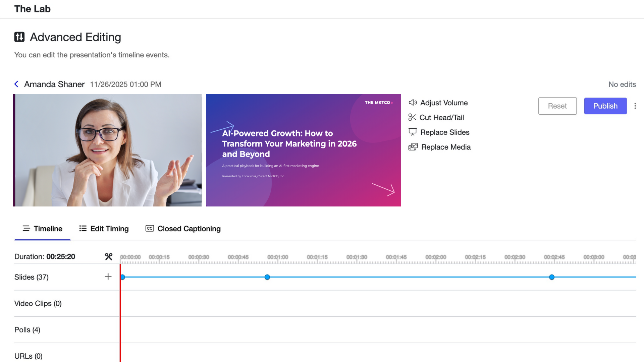The height and width of the screenshot is (362, 644).
Task: Click the Advanced Editing icon in the heading
Action: (20, 37)
